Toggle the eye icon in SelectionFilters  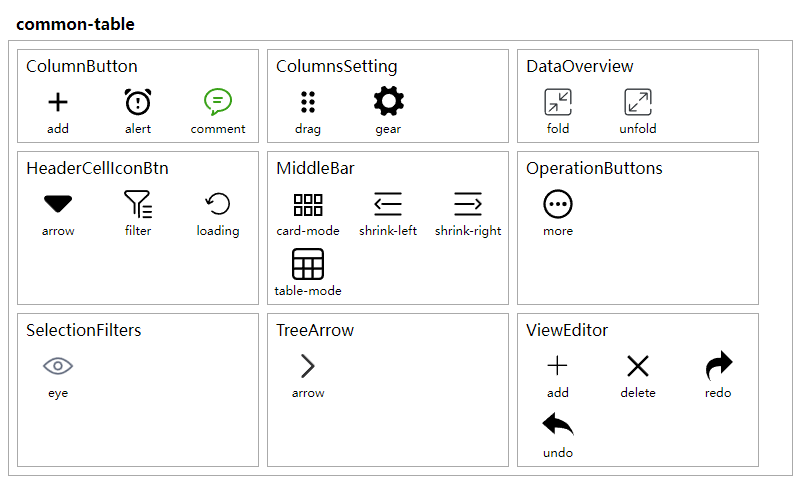click(58, 366)
